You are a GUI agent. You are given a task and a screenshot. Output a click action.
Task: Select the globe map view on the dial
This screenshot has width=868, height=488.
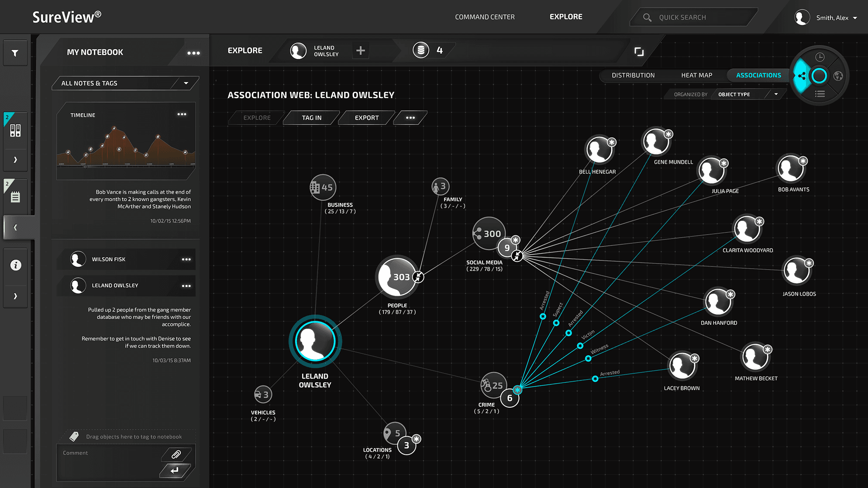coord(838,76)
